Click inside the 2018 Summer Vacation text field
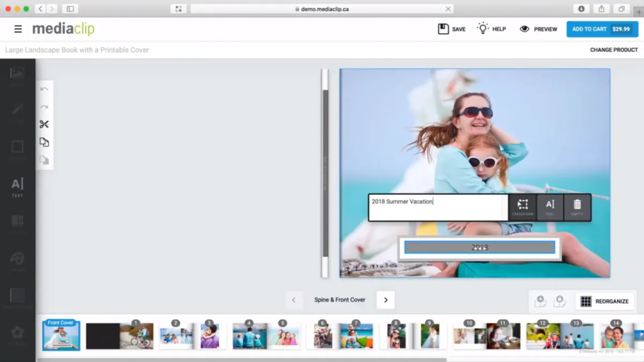The height and width of the screenshot is (362, 644). click(437, 207)
